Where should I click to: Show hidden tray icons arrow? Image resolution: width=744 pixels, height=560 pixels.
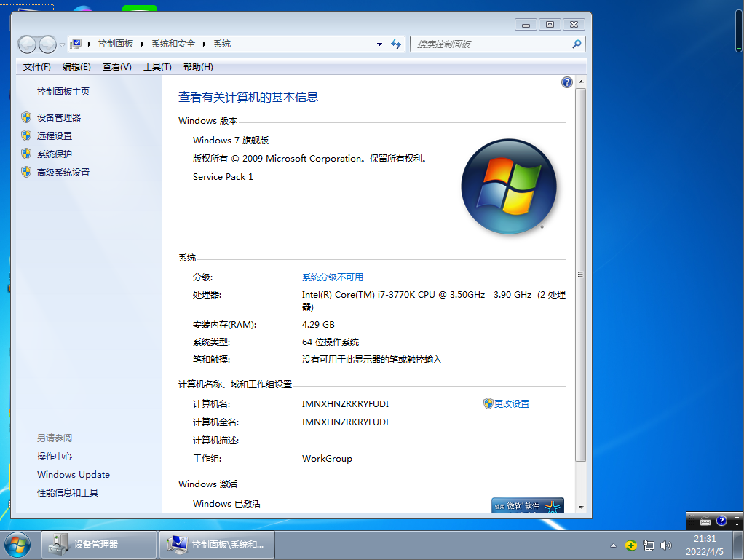click(x=614, y=545)
